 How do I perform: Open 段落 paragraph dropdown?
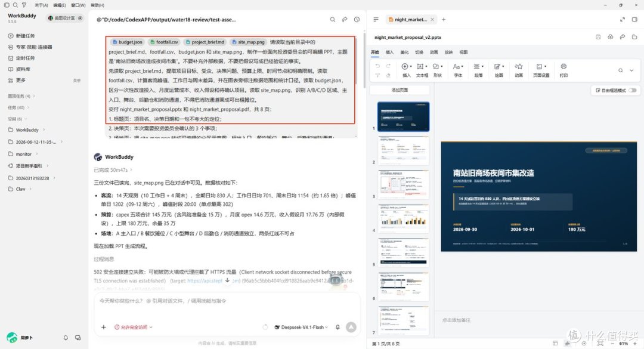[478, 70]
